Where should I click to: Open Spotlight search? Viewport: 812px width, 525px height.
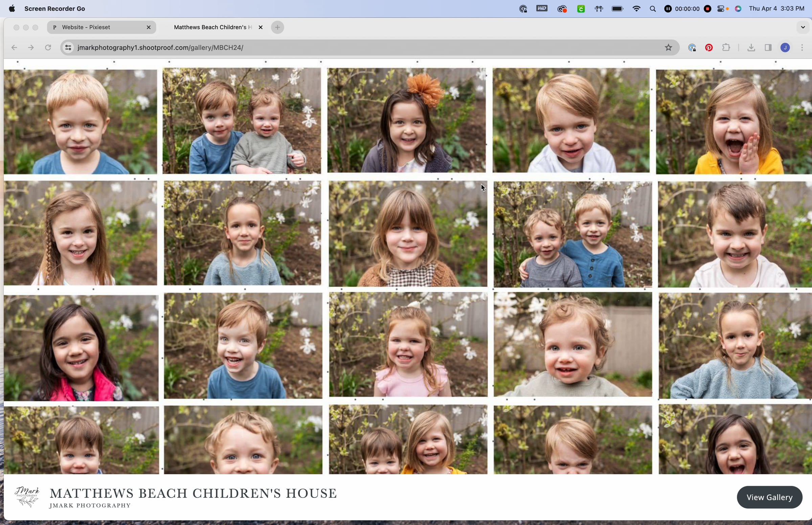pyautogui.click(x=653, y=9)
